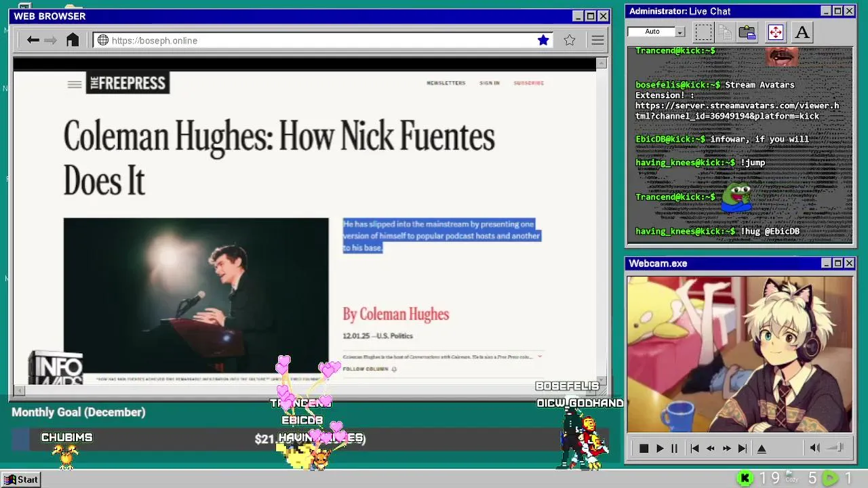This screenshot has height=488, width=868.
Task: Go forward with the browser forward arrow
Action: pos(51,40)
